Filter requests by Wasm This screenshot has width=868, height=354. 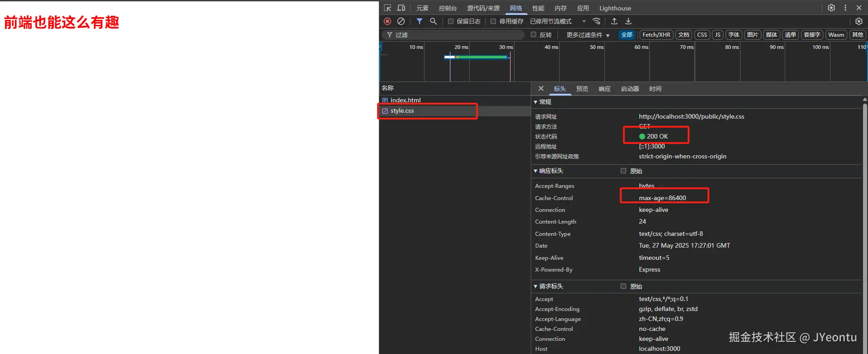click(x=836, y=35)
